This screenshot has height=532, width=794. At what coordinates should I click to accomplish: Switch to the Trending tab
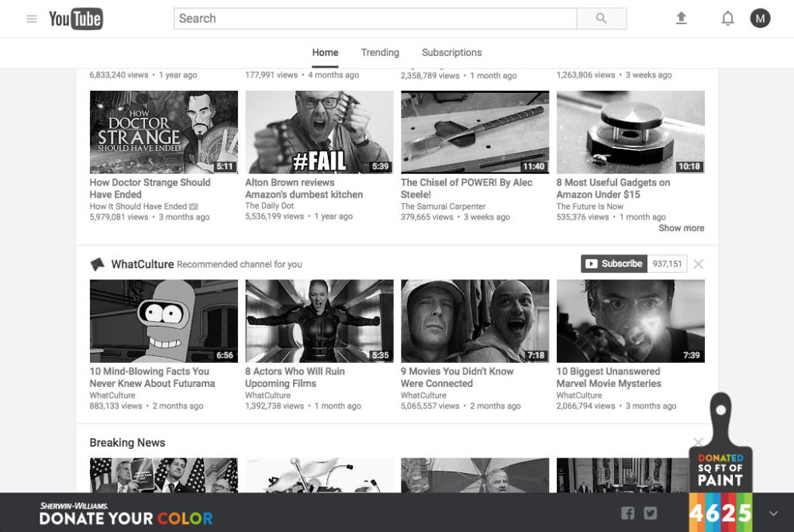(380, 53)
